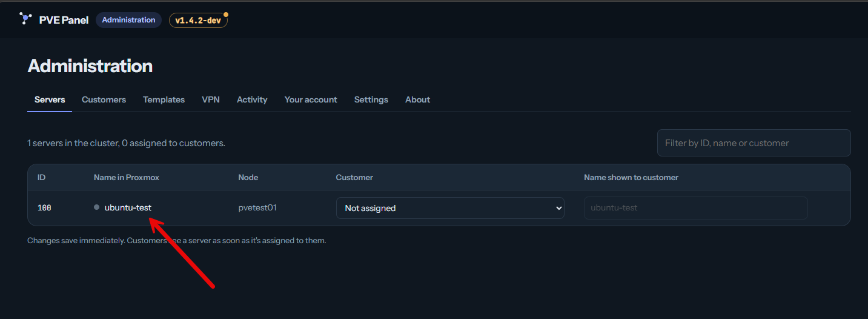Switch to the Settings tab
Image resolution: width=868 pixels, height=319 pixels.
(x=371, y=99)
